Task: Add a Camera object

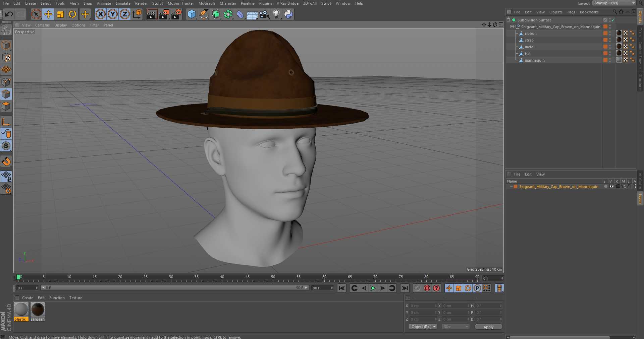Action: (x=264, y=14)
